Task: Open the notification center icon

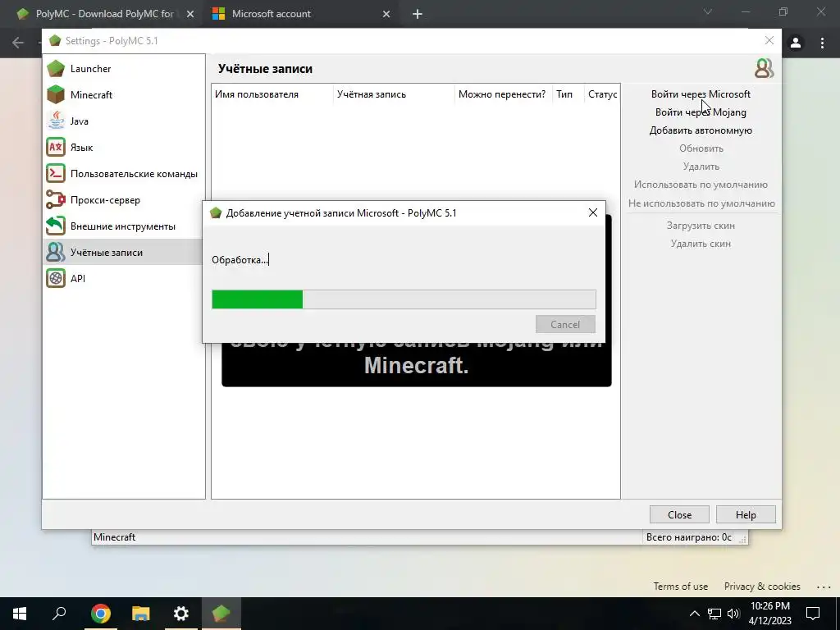Action: click(x=813, y=614)
